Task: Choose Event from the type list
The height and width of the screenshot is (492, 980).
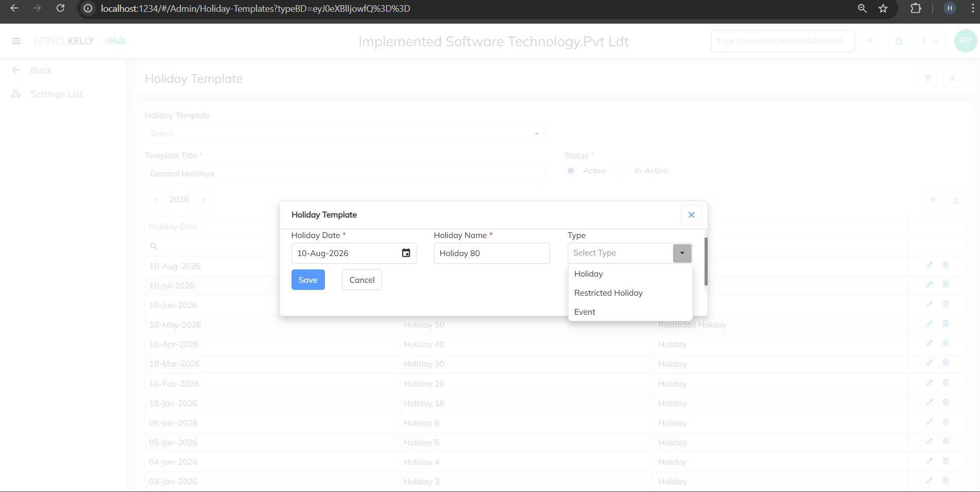Action: click(585, 312)
